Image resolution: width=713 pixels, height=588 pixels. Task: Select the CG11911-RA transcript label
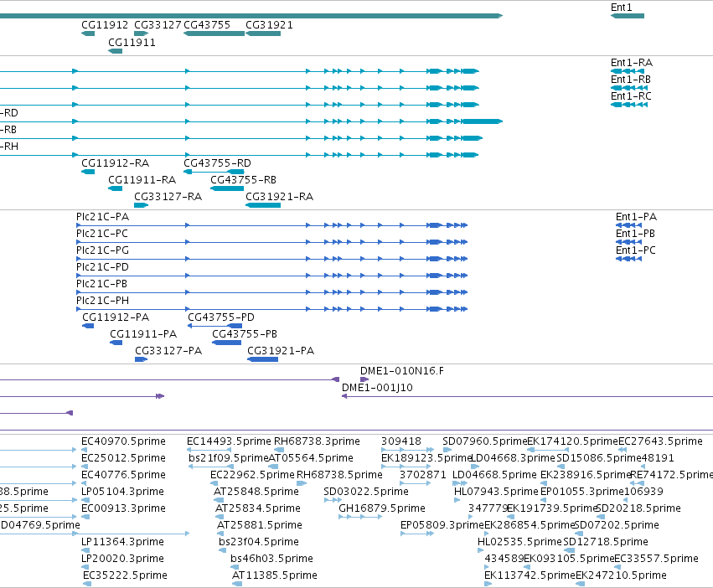click(x=142, y=179)
